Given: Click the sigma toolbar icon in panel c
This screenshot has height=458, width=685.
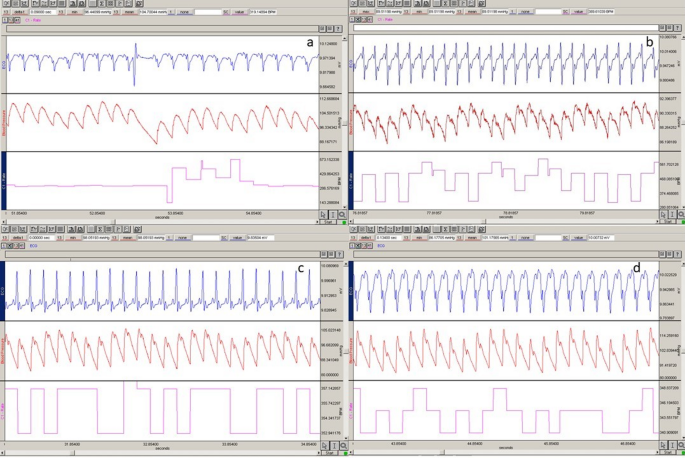Looking at the screenshot, I should [100, 229].
